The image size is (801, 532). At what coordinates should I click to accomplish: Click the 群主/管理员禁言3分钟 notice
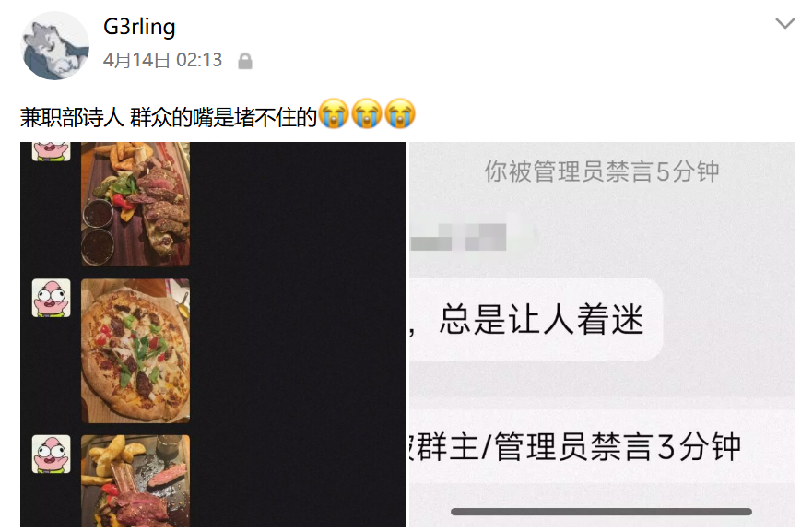575,446
